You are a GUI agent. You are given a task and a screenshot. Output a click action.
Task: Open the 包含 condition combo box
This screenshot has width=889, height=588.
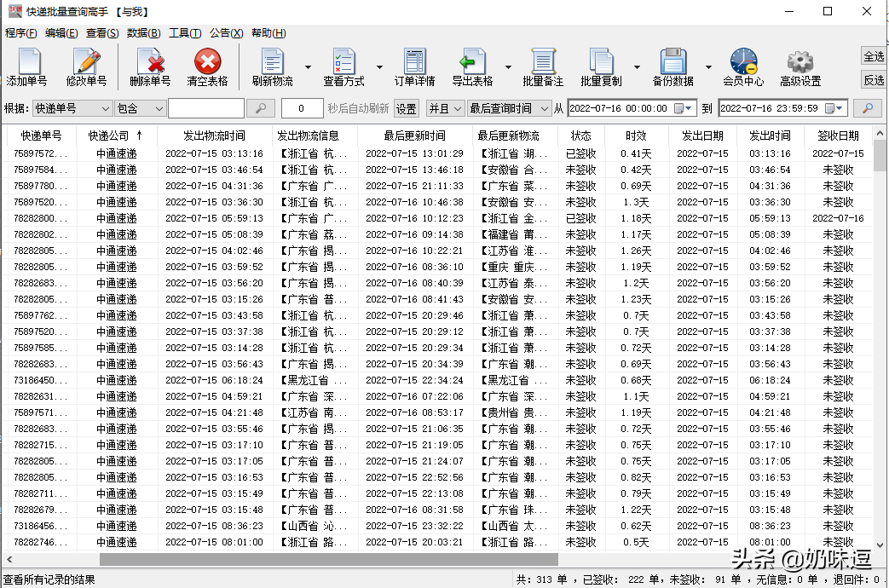(140, 107)
